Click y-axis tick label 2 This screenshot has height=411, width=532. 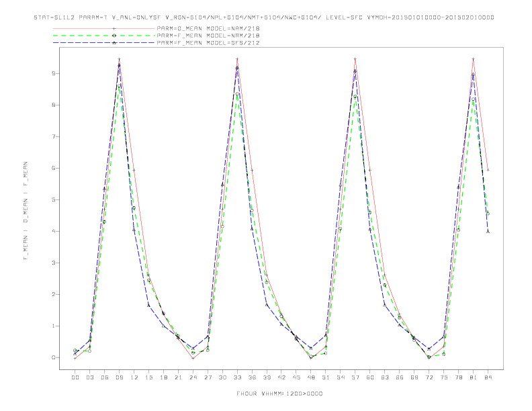pos(54,294)
